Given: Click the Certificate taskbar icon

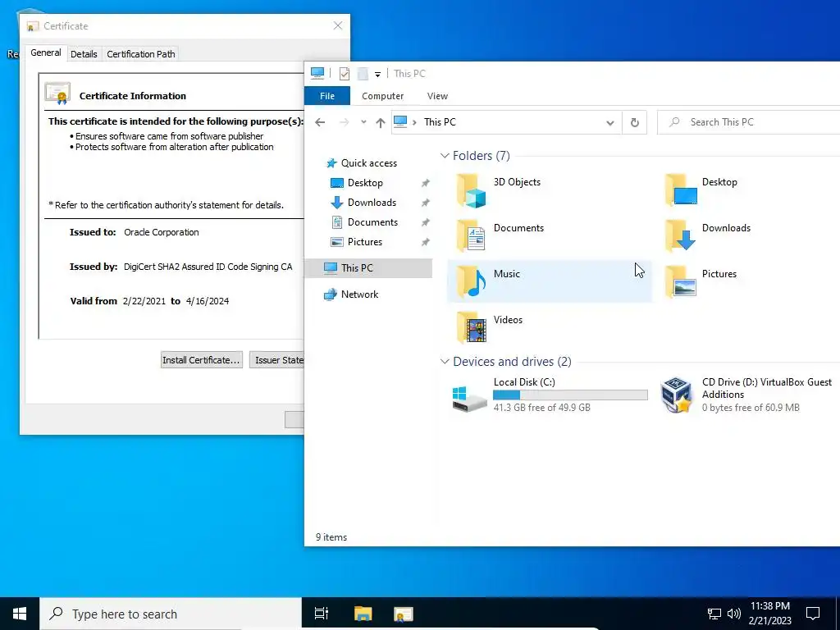Looking at the screenshot, I should point(404,614).
